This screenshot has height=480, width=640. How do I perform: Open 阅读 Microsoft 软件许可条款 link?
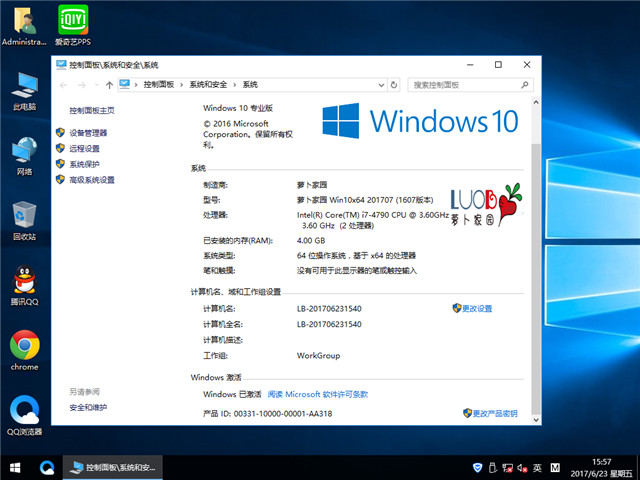tap(318, 394)
